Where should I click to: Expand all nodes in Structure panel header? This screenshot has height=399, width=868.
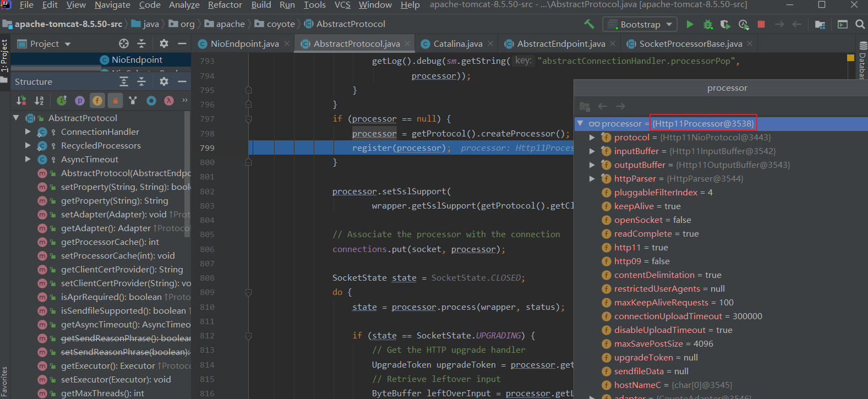coord(124,81)
